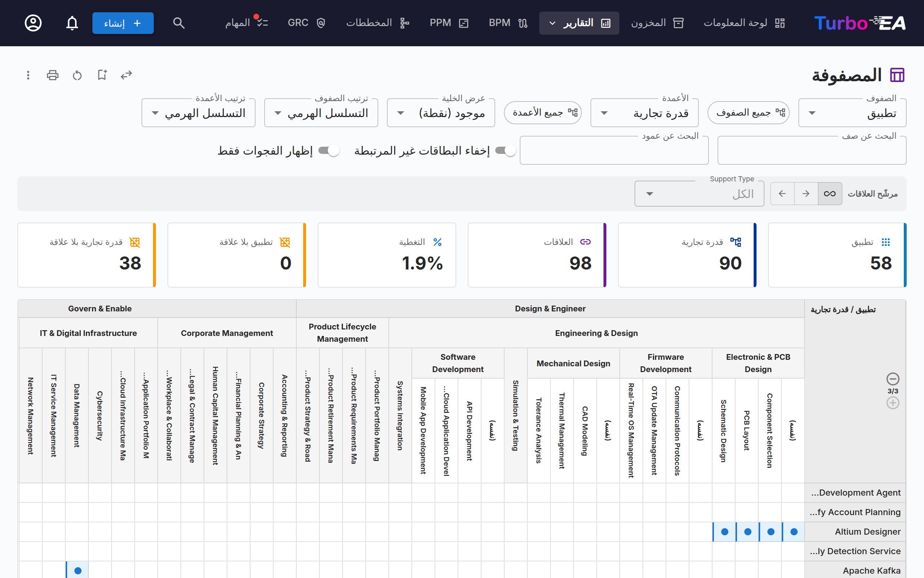This screenshot has width=924, height=578.
Task: Select the both-directions infinity relation filter
Action: coord(830,193)
